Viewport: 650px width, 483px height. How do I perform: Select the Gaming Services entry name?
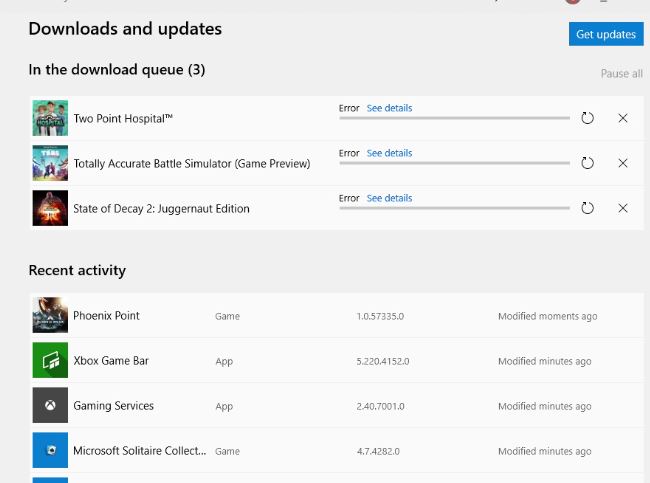[113, 405]
